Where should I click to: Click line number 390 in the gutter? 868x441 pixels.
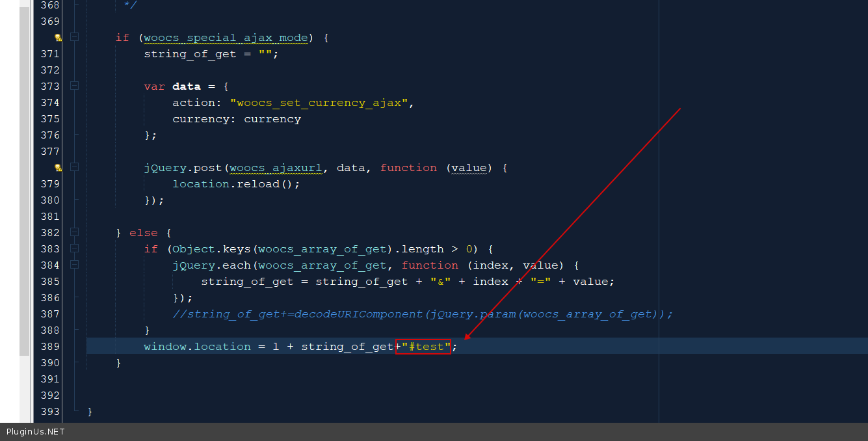pyautogui.click(x=50, y=363)
